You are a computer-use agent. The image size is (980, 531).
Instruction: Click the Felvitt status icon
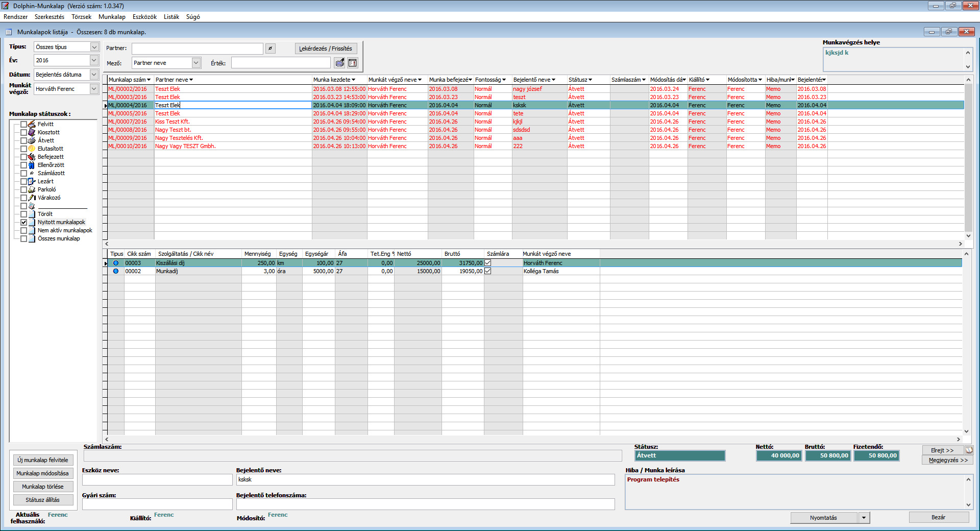pos(32,124)
